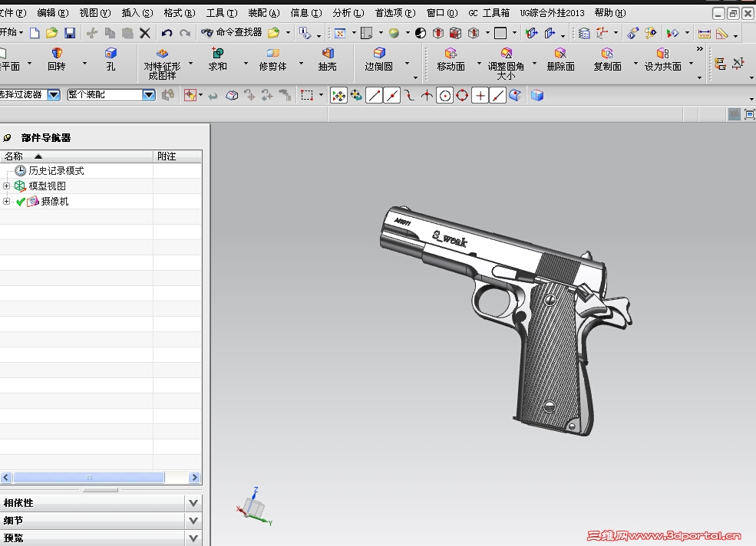Toggle the enable snap points button

tap(339, 95)
